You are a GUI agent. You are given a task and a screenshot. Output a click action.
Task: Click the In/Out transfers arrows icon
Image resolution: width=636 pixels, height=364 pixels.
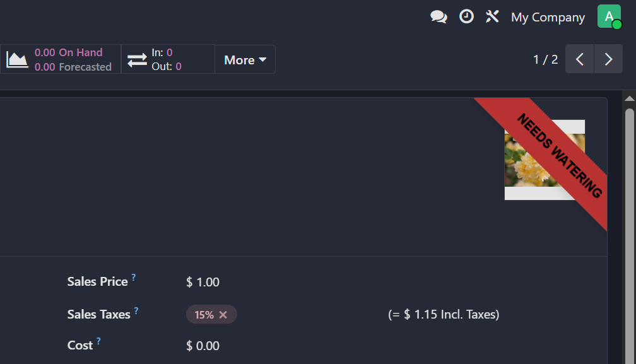(137, 60)
